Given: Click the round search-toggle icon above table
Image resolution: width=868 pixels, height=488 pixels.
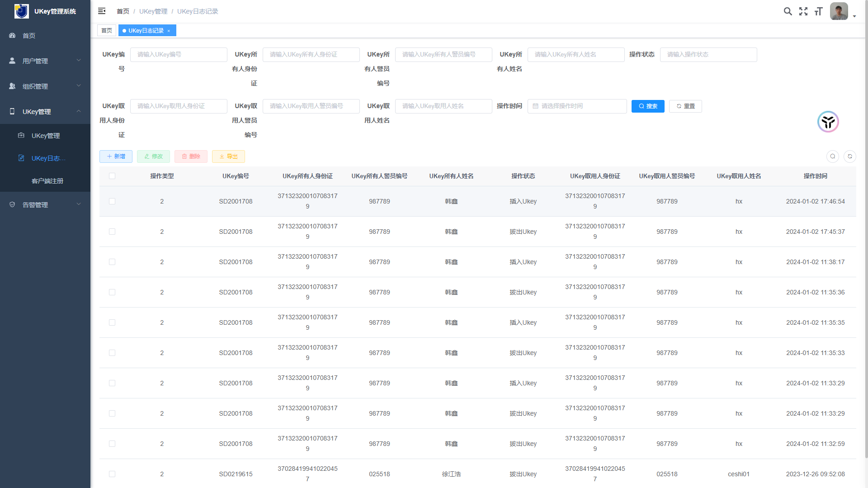Looking at the screenshot, I should (x=833, y=156).
